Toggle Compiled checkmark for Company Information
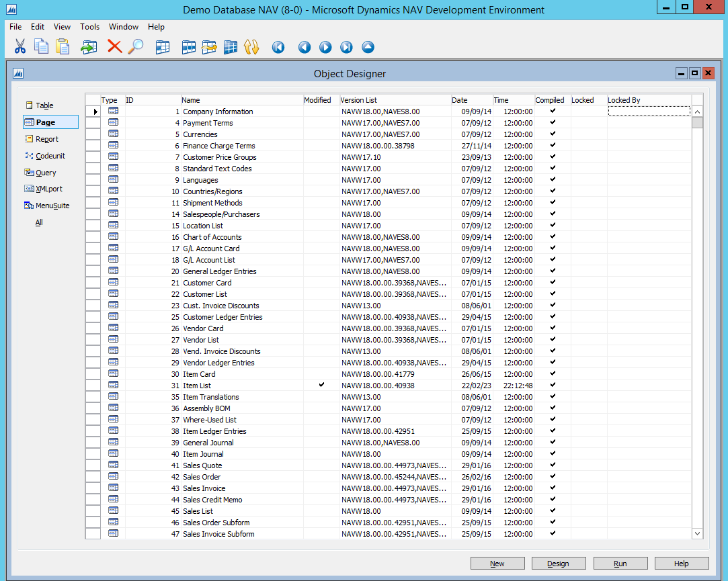This screenshot has width=728, height=581. pyautogui.click(x=553, y=111)
